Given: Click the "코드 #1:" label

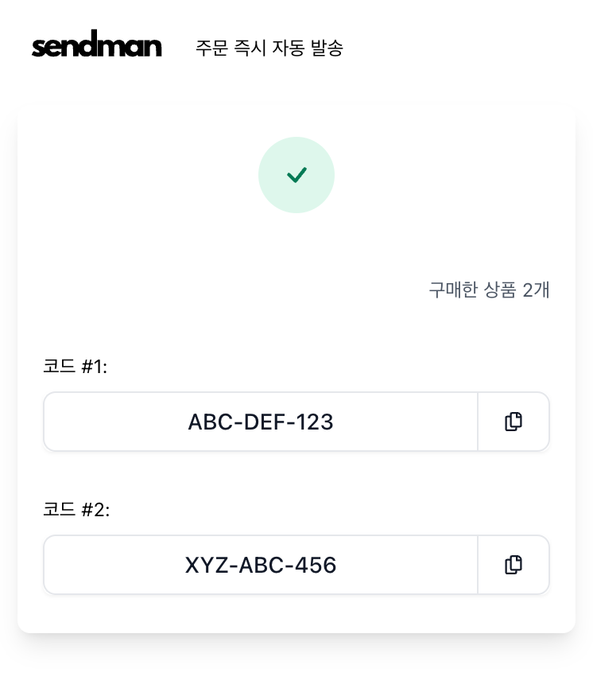Looking at the screenshot, I should pyautogui.click(x=76, y=367).
